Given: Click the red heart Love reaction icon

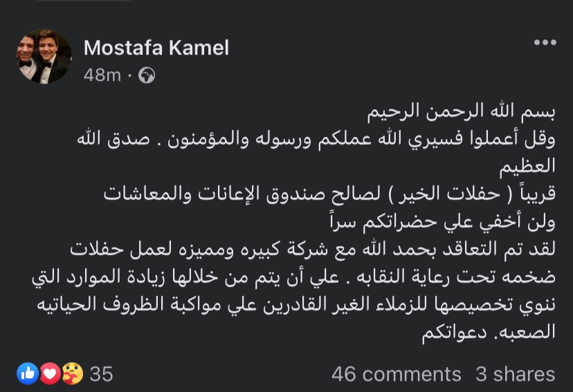Looking at the screenshot, I should tap(49, 374).
